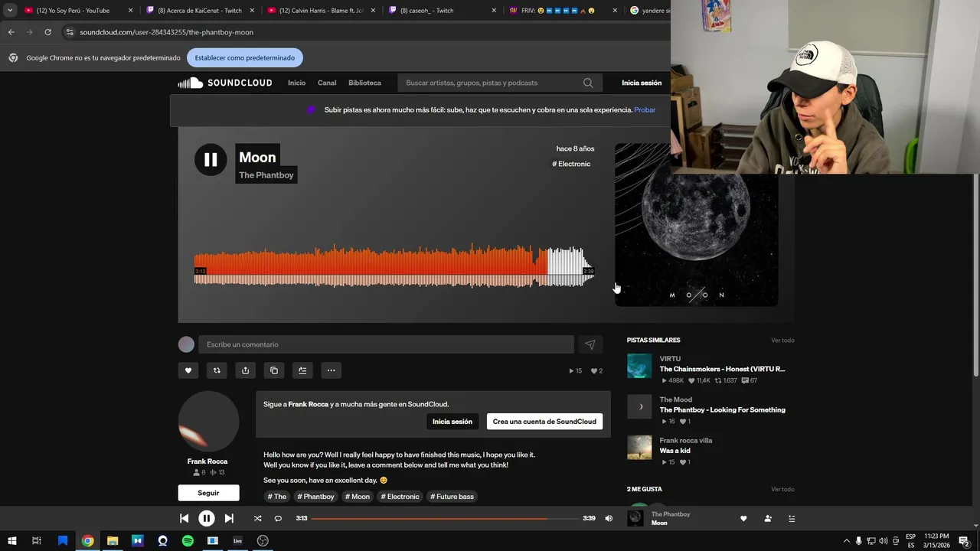
Task: Play VIRTU track thumbnail
Action: 639,366
